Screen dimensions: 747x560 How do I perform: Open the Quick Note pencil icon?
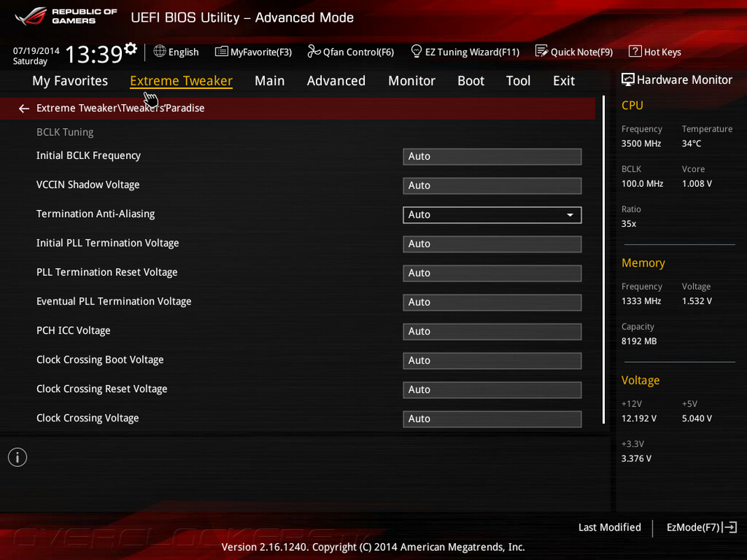(541, 51)
